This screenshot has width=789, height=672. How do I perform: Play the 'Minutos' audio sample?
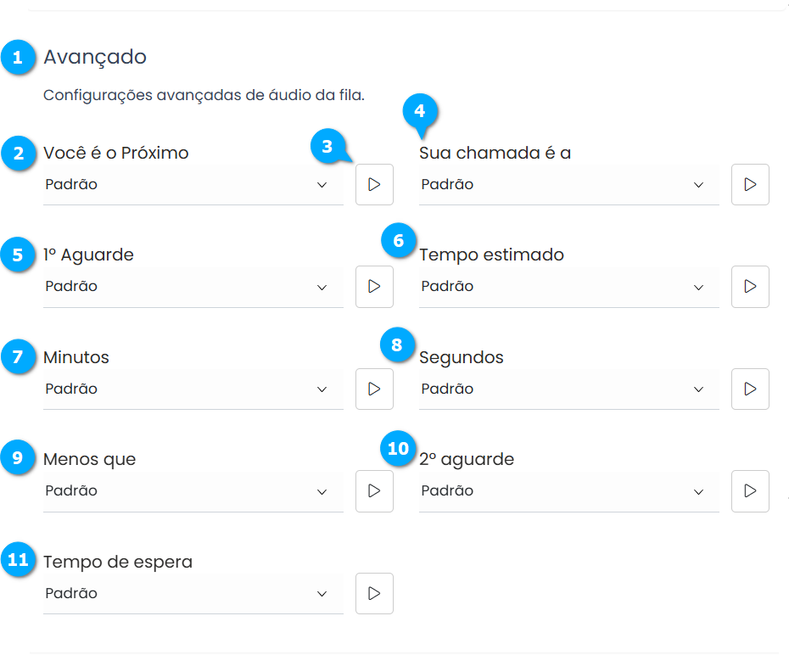pos(374,389)
